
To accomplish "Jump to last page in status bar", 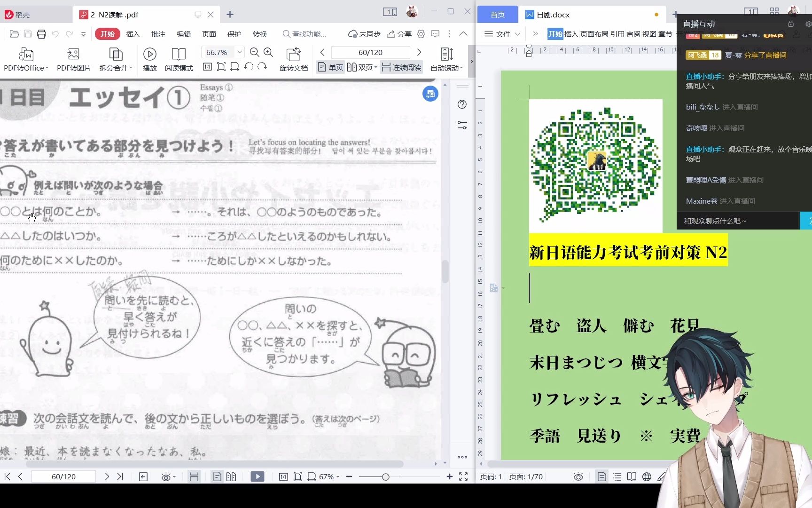I will coord(120,476).
